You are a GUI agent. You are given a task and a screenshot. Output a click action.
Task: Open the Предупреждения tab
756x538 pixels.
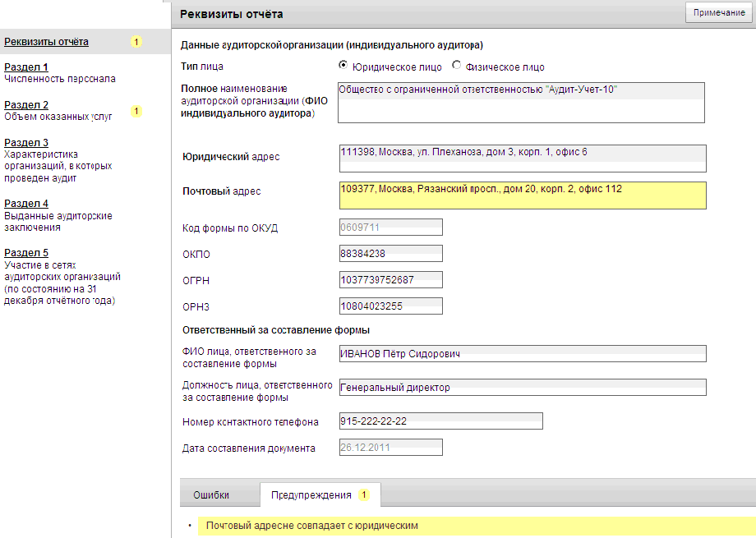(x=320, y=494)
